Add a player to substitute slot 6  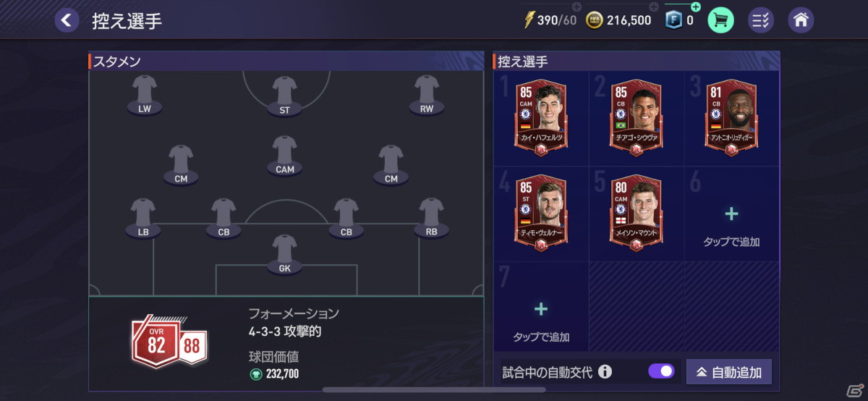pos(732,224)
